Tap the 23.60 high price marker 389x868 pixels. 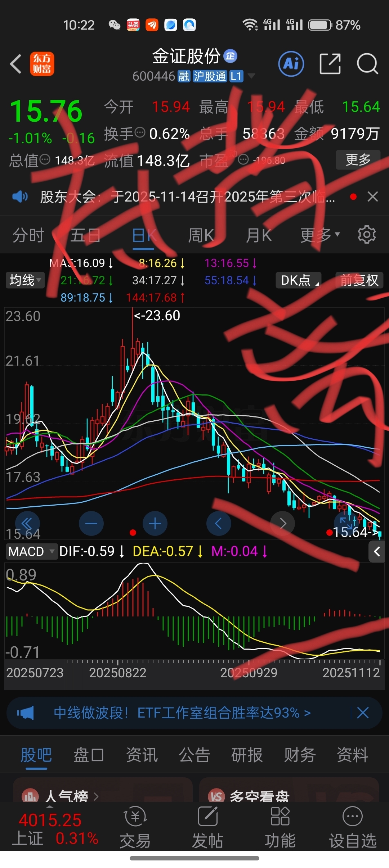tap(157, 316)
